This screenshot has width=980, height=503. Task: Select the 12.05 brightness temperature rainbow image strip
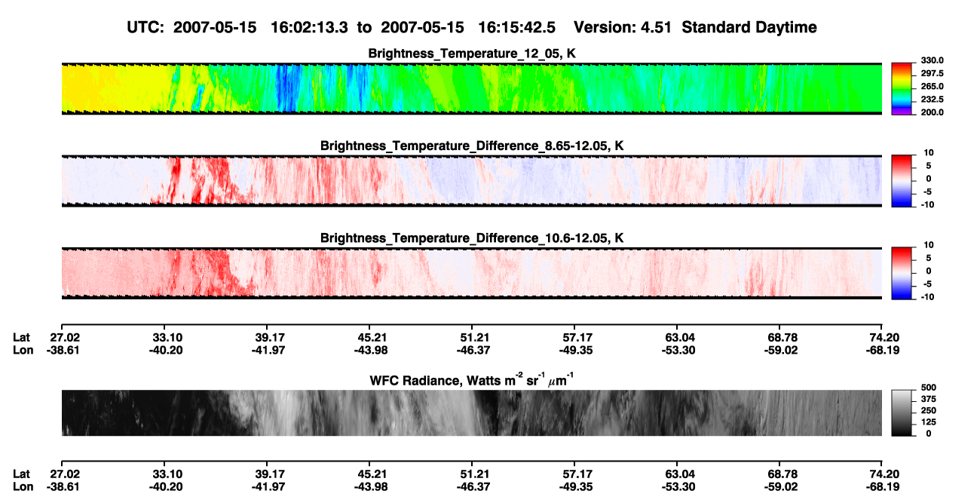click(472, 89)
